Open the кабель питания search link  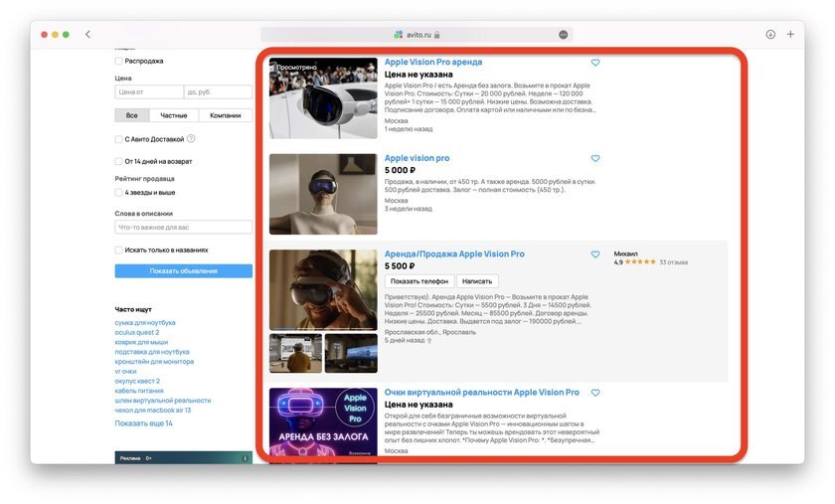tap(139, 391)
